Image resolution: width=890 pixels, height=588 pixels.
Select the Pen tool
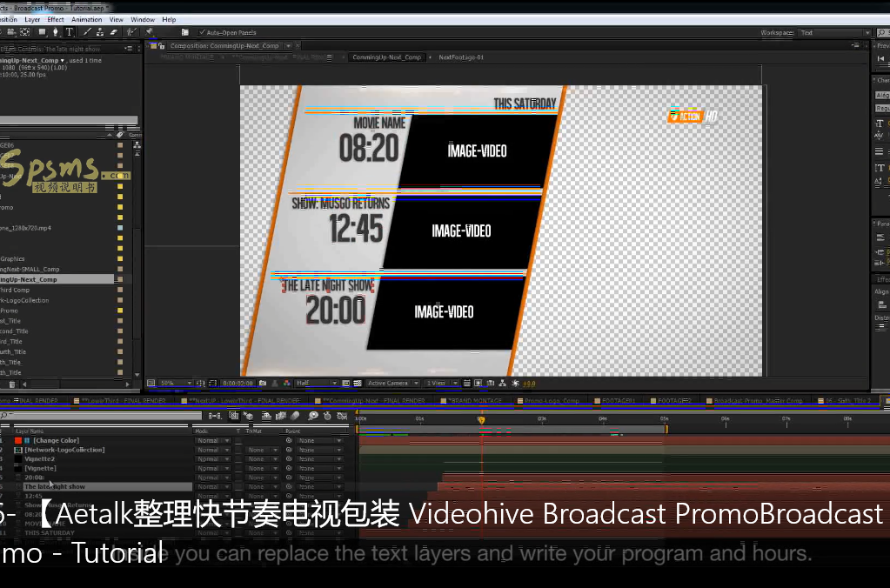tap(55, 32)
